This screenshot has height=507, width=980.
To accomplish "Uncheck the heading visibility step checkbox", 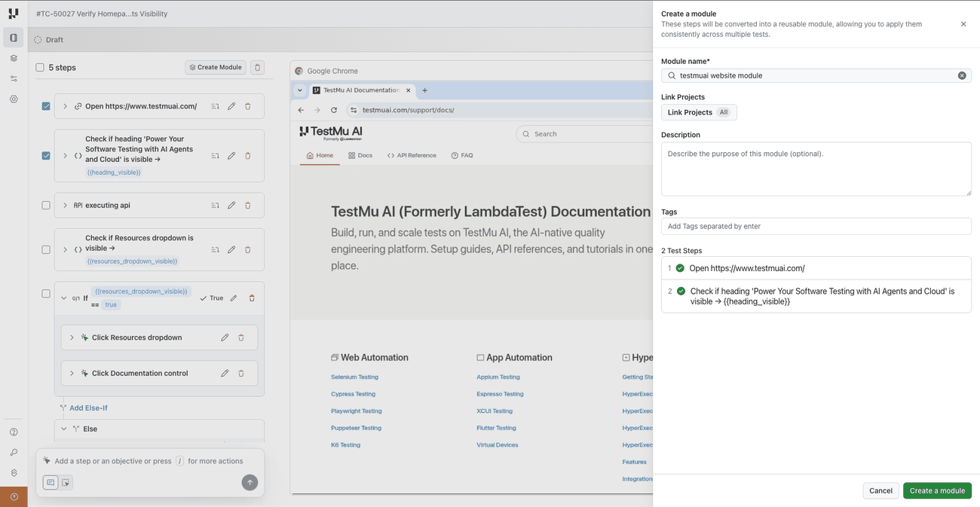I will click(x=46, y=156).
